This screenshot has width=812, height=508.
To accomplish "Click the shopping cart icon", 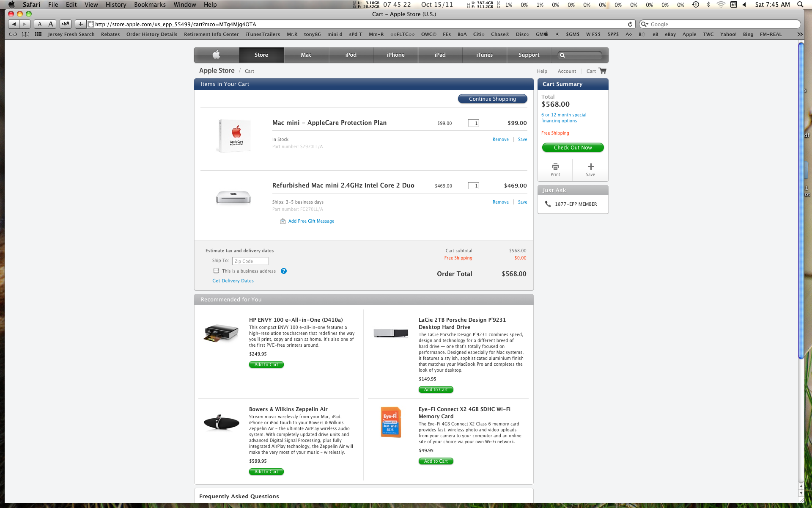I will tap(603, 71).
